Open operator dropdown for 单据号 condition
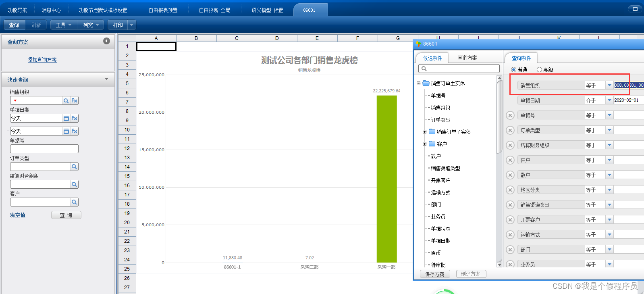Viewport: 644px width, 294px height. (609, 115)
